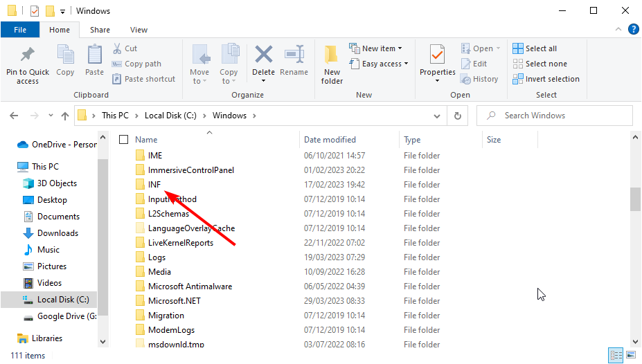Open Music in navigation pane
Screen dimensions: 642x364
(42, 250)
